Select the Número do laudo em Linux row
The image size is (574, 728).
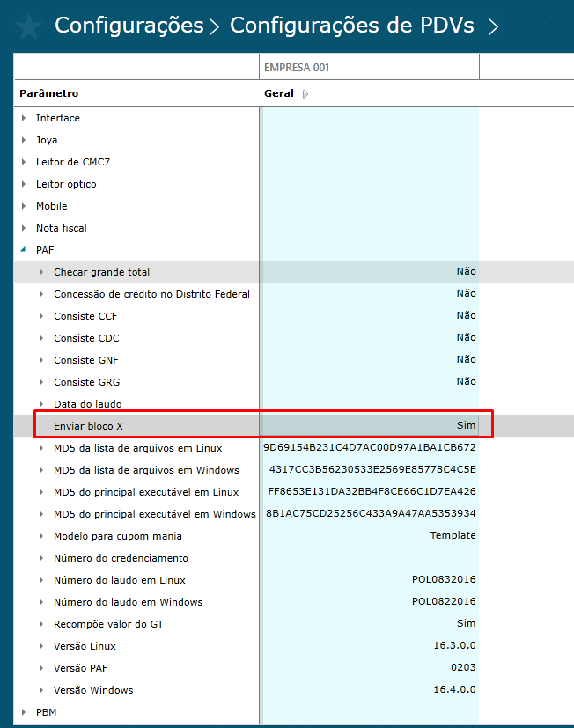120,580
